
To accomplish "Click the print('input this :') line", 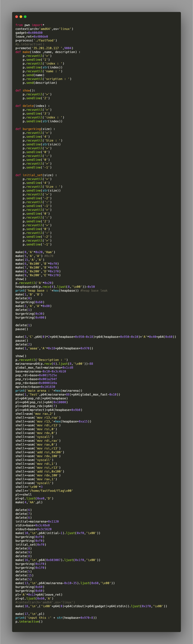I will (56, 618).
